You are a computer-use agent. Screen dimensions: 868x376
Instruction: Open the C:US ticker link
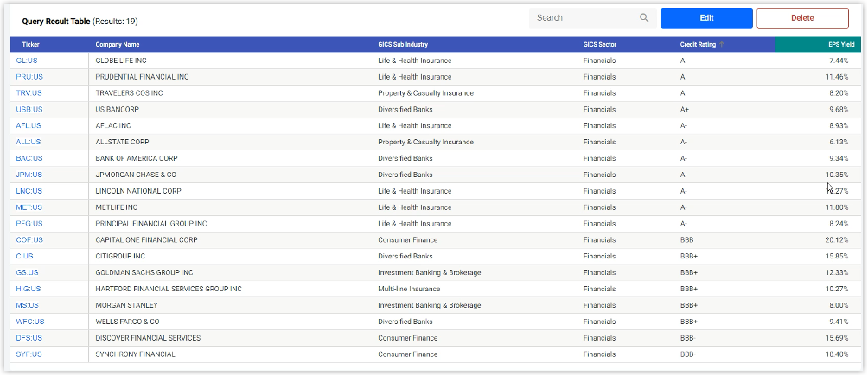click(x=25, y=257)
